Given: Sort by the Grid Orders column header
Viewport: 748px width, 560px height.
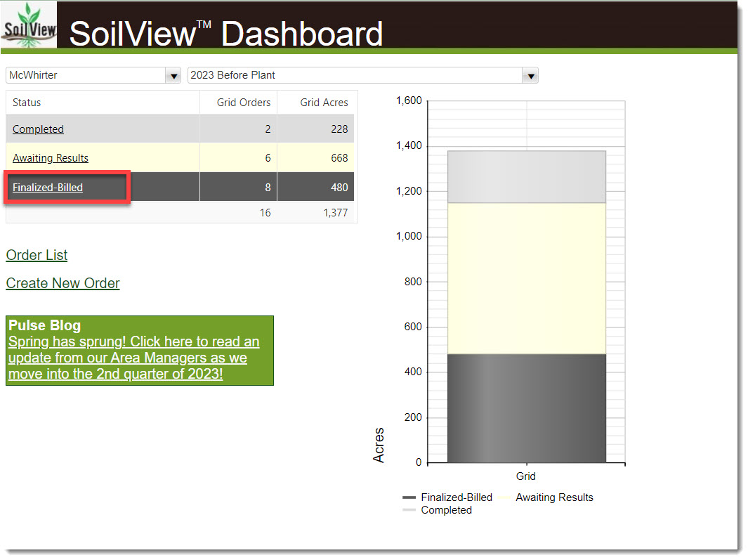Looking at the screenshot, I should coord(245,102).
